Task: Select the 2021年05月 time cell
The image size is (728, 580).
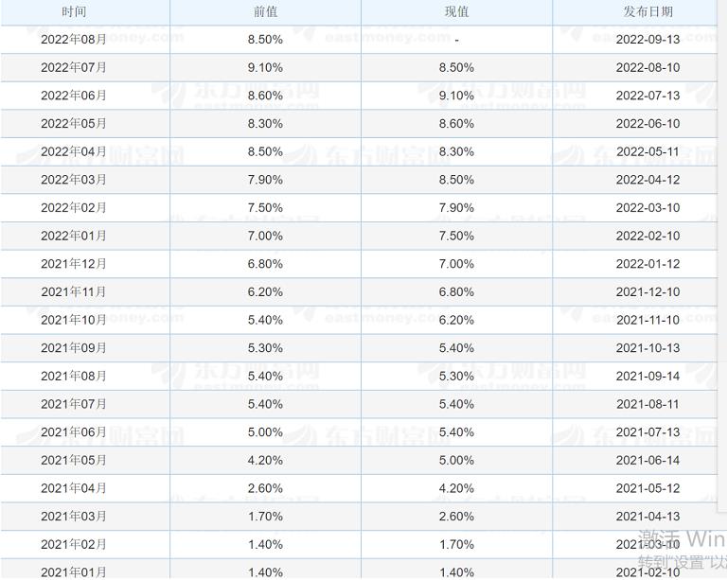Action: tap(74, 460)
